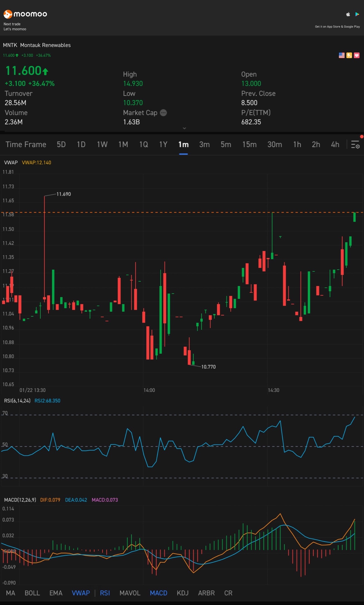Click the 01/22 13:30 axis label
Image resolution: width=364 pixels, height=605 pixels.
pos(33,390)
